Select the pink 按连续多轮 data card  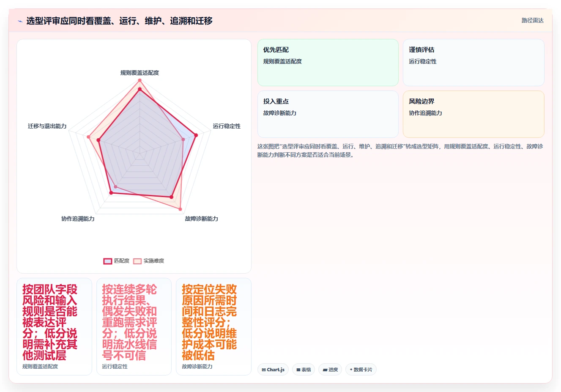(x=134, y=326)
